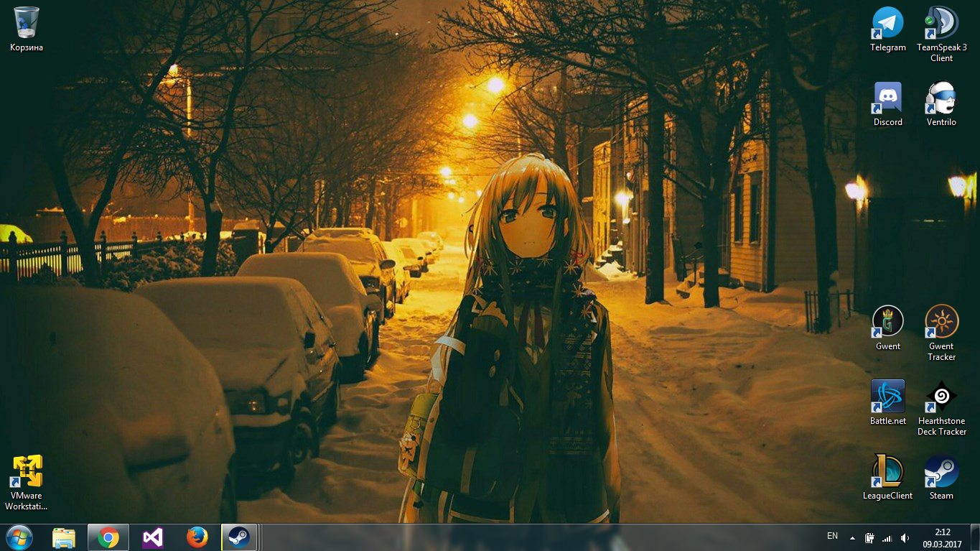Select the Корзина recycle bin icon
Screen dimensions: 980x551
27,29
